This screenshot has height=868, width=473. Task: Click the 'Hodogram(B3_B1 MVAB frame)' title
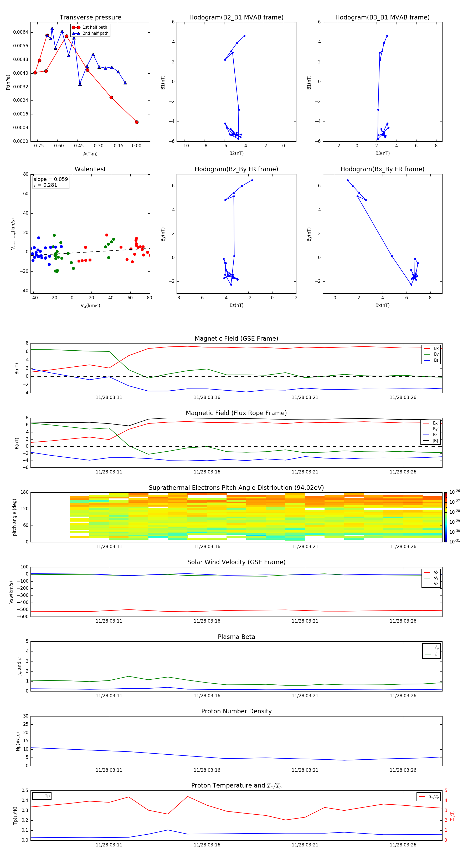pos(382,18)
